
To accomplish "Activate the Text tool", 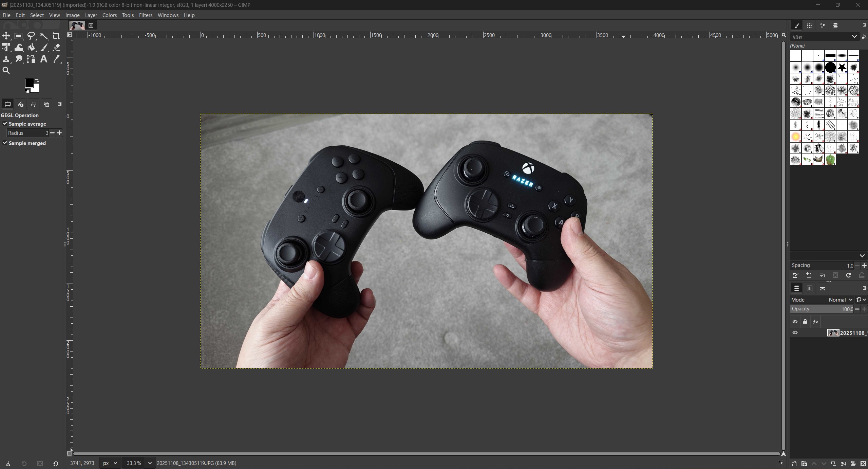I will pyautogui.click(x=44, y=59).
